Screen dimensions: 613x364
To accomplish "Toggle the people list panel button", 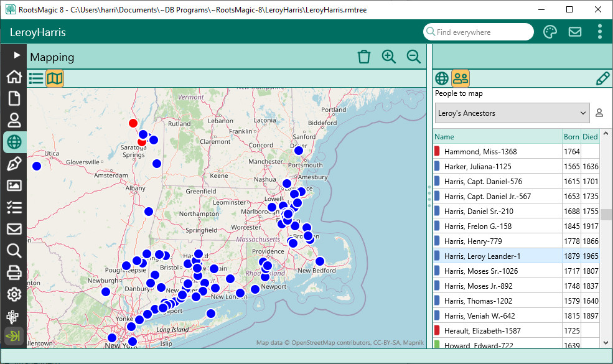I will 461,78.
